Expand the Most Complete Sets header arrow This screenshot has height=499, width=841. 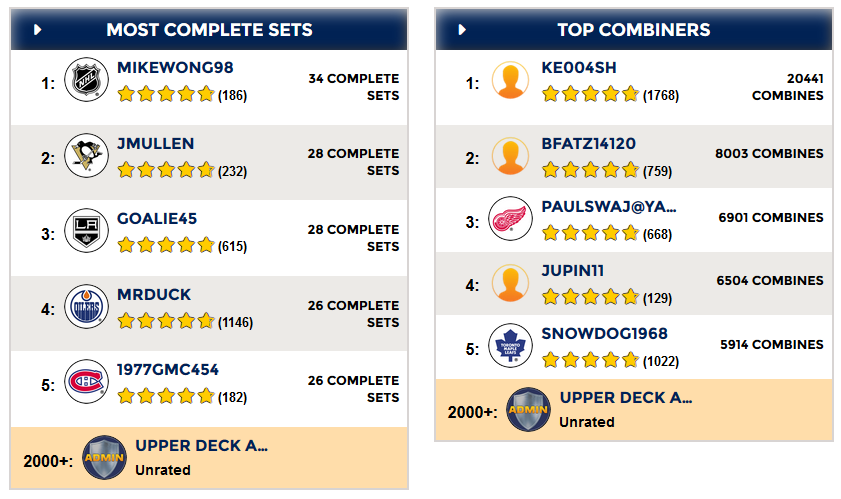tap(38, 30)
